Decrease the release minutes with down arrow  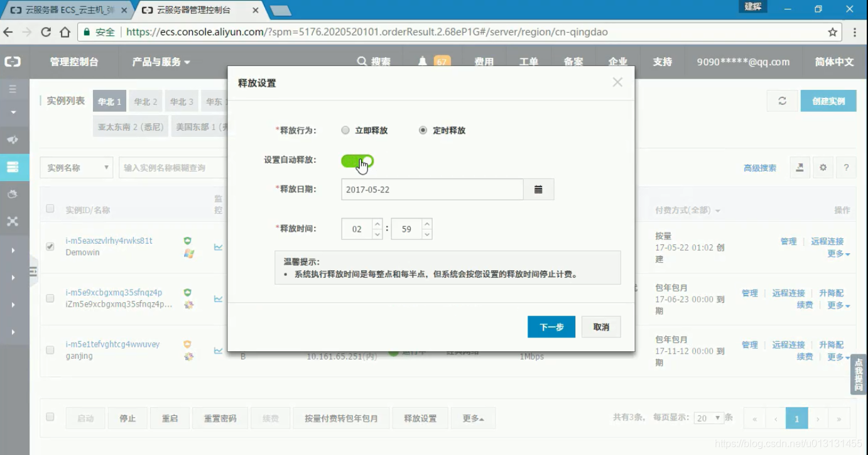[x=426, y=234]
